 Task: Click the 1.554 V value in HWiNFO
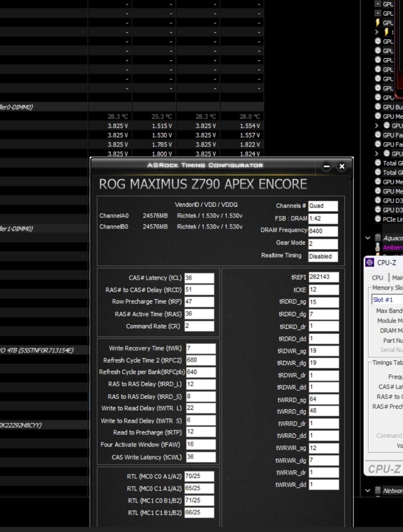click(250, 126)
